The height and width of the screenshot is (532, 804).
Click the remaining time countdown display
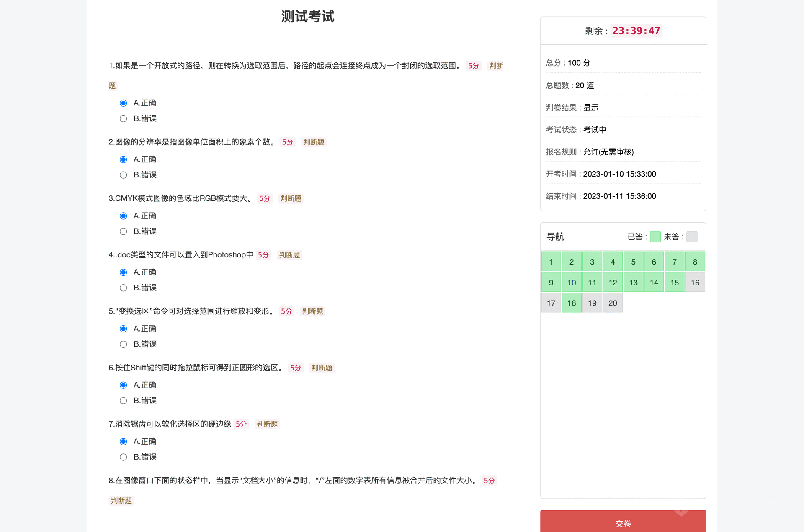click(x=636, y=31)
